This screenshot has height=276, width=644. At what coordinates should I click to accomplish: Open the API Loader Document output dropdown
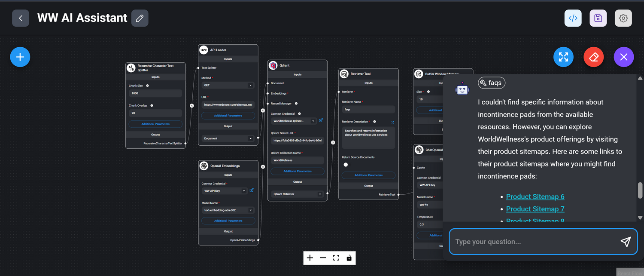click(x=228, y=138)
